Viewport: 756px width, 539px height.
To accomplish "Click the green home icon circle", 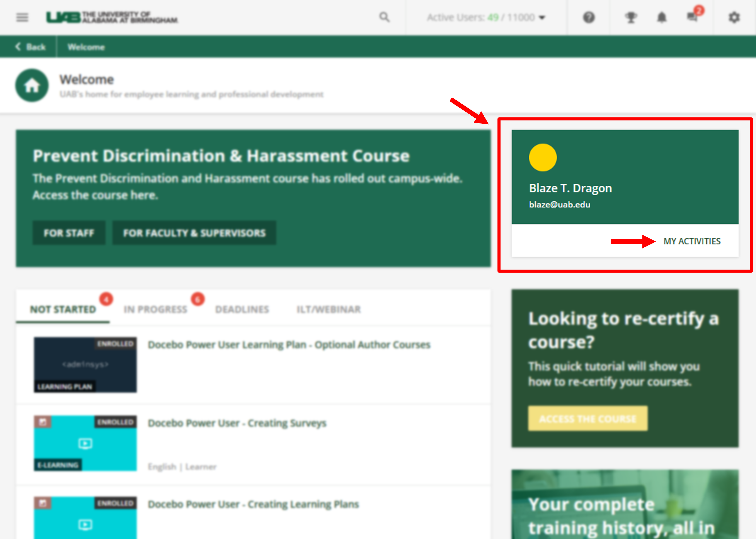I will click(x=32, y=86).
